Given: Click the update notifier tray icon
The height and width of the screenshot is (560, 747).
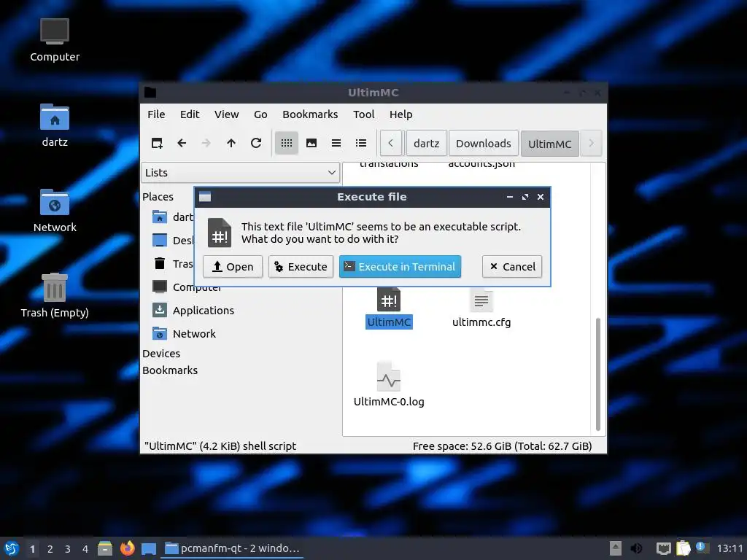Looking at the screenshot, I should tap(701, 548).
